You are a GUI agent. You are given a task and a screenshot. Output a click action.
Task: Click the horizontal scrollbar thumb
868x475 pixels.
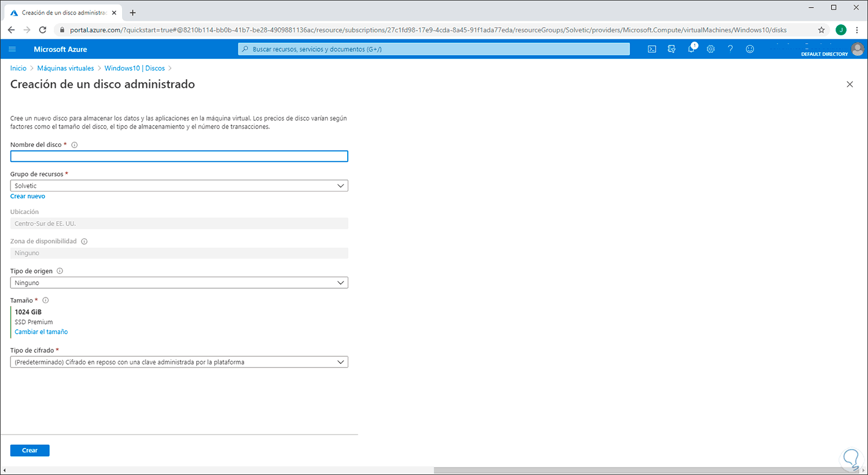point(646,470)
